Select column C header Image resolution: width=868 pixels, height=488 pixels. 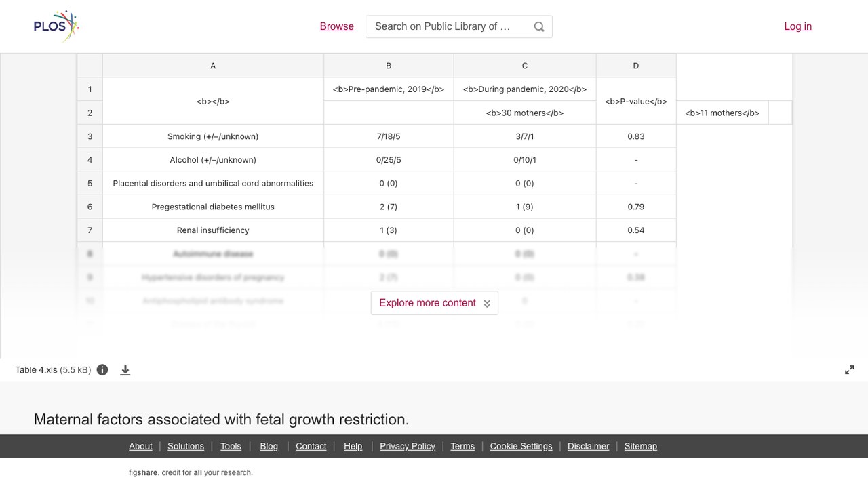(x=525, y=66)
